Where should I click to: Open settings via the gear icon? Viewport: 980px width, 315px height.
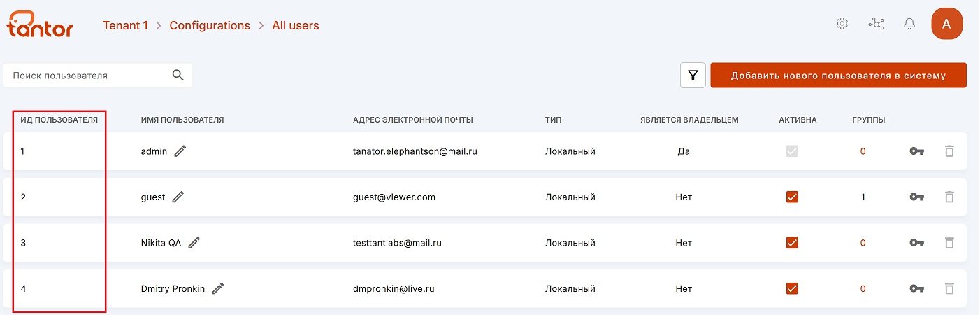pos(842,24)
